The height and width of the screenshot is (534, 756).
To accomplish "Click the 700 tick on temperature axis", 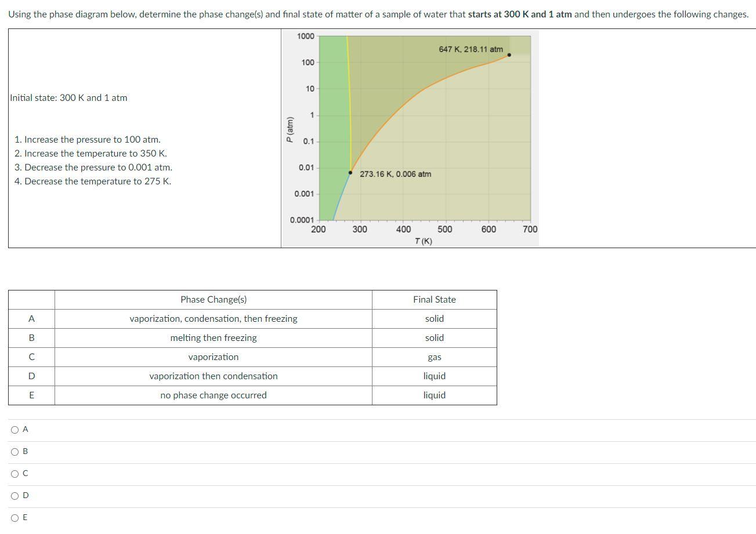I will pos(530,229).
